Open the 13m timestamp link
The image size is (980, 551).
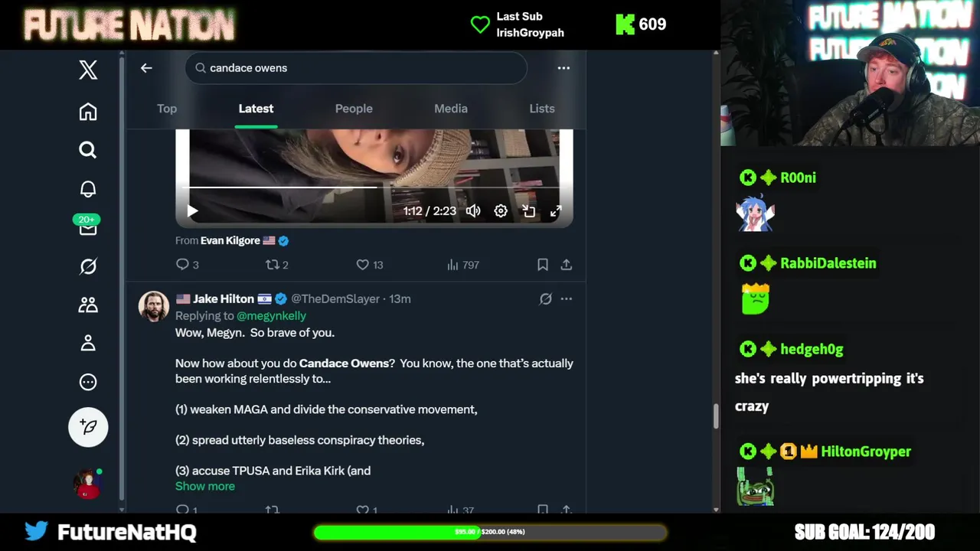[400, 299]
